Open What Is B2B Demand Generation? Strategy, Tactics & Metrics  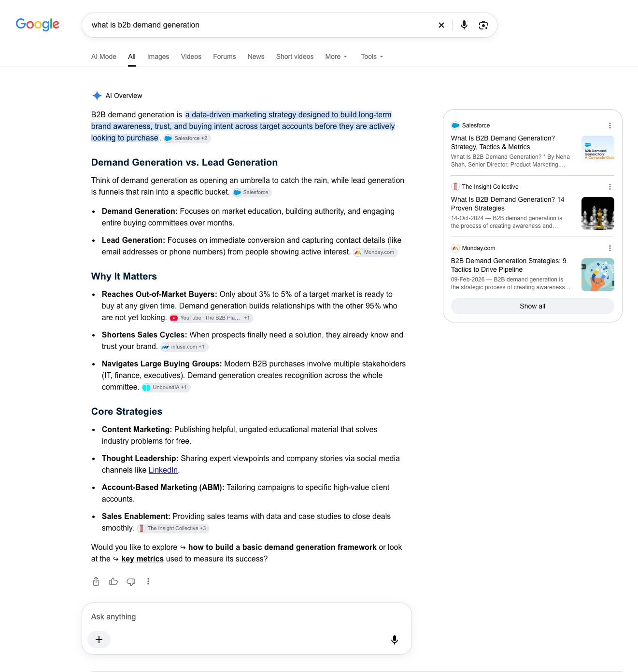[503, 142]
